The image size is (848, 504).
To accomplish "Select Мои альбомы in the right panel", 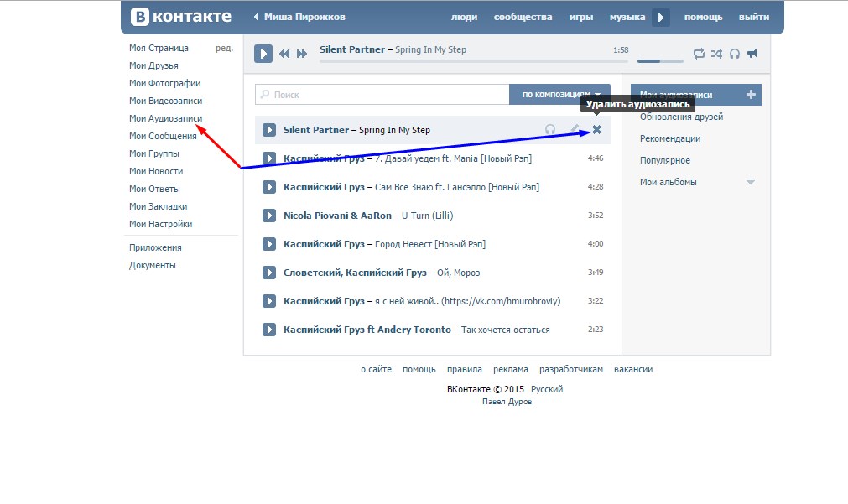I will pyautogui.click(x=669, y=182).
